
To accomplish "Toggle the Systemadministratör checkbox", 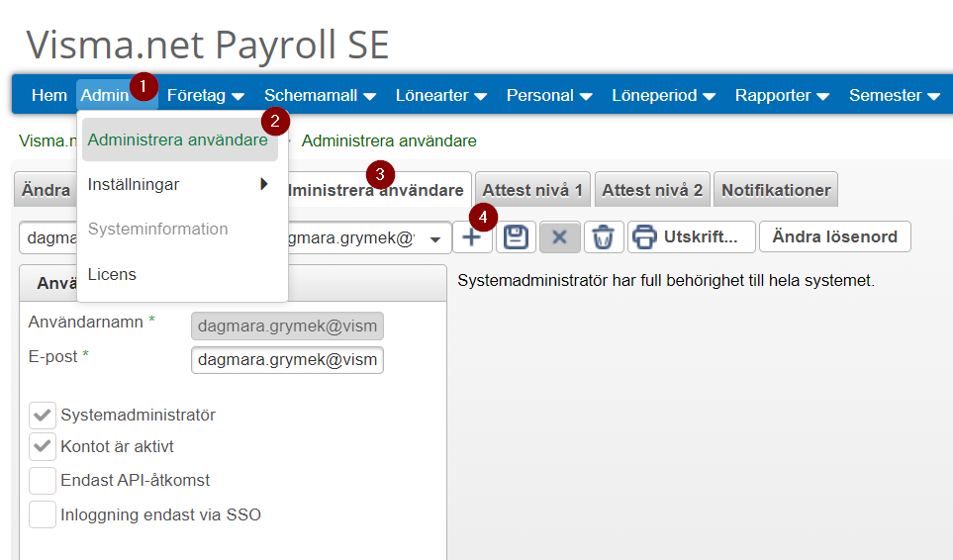I will pyautogui.click(x=43, y=416).
